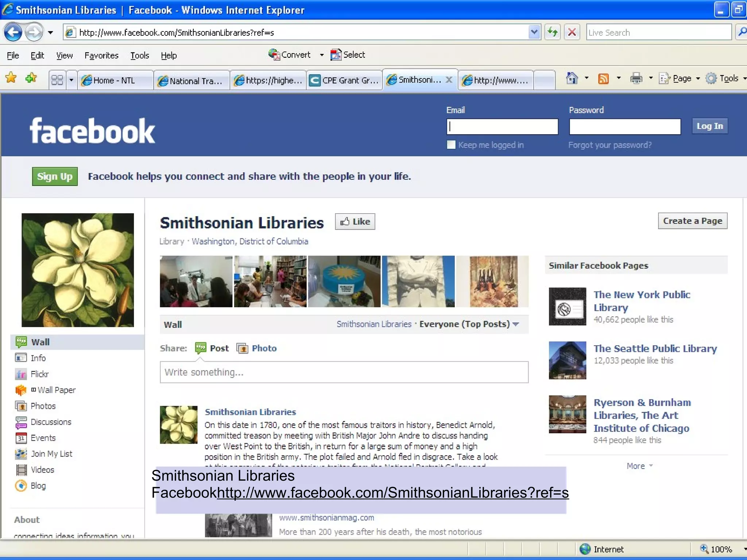Open the Everyone (Top Posts) wall filter
This screenshot has height=560, width=747.
(469, 324)
